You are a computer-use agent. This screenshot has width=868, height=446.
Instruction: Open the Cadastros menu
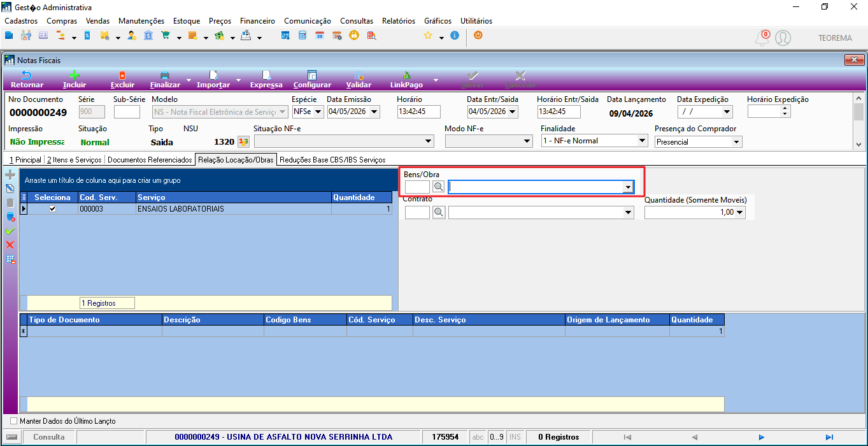click(21, 21)
